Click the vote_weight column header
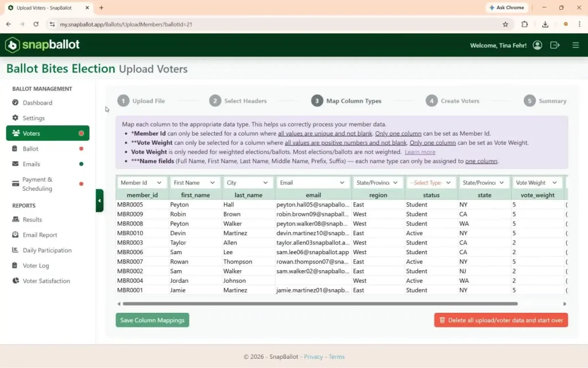 (x=537, y=195)
